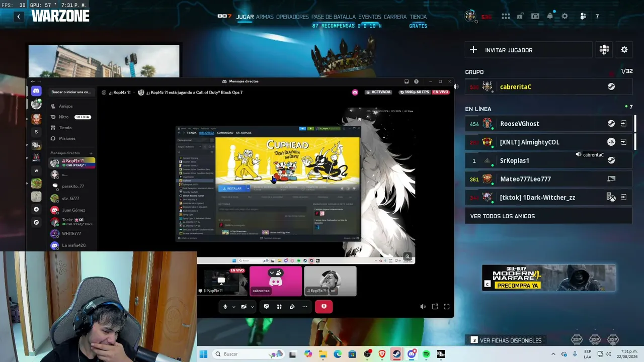Image resolution: width=644 pixels, height=362 pixels.
Task: Open the Operadores tab
Action: tap(292, 17)
